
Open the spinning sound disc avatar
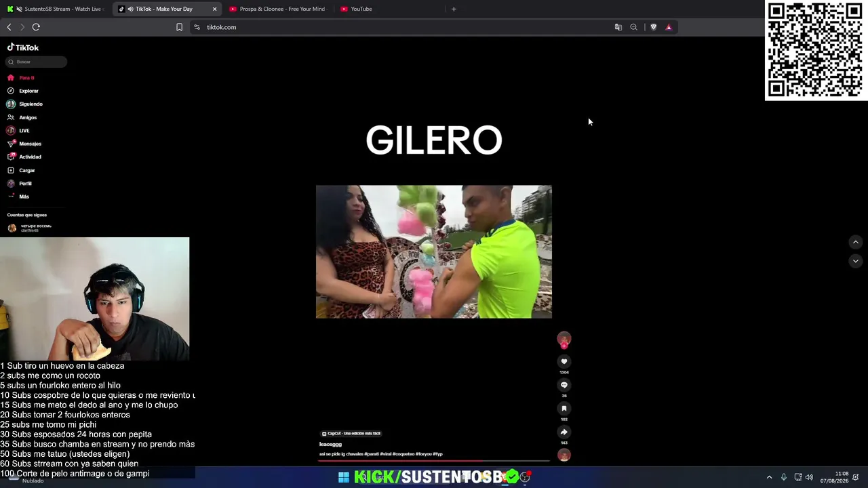[564, 455]
